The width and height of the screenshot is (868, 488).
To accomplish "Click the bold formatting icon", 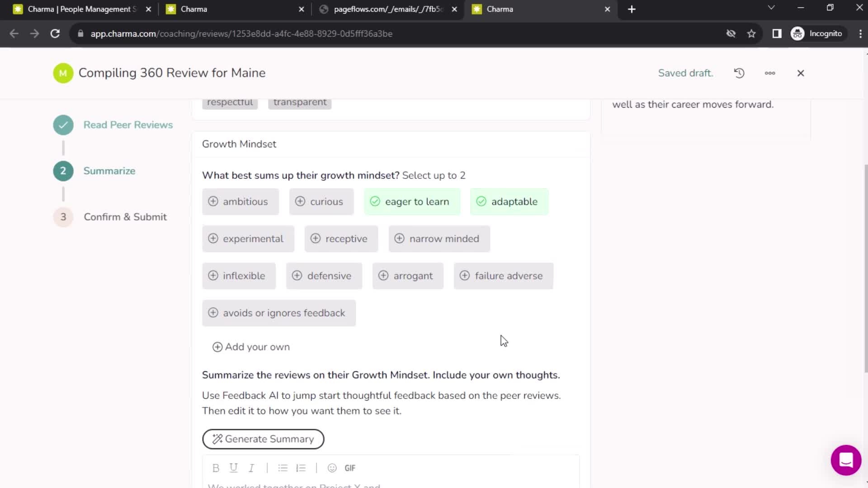I will coord(216,468).
